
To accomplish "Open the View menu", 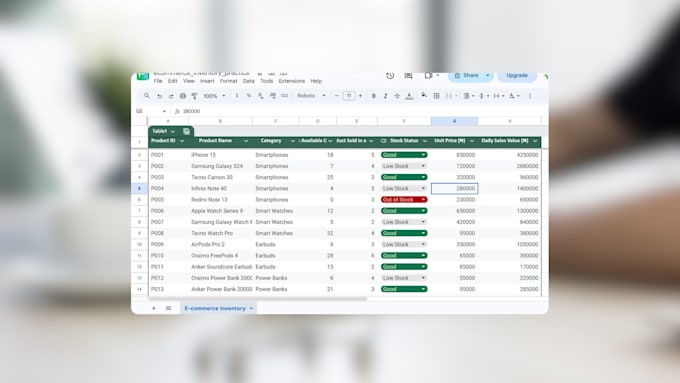I will [x=189, y=81].
